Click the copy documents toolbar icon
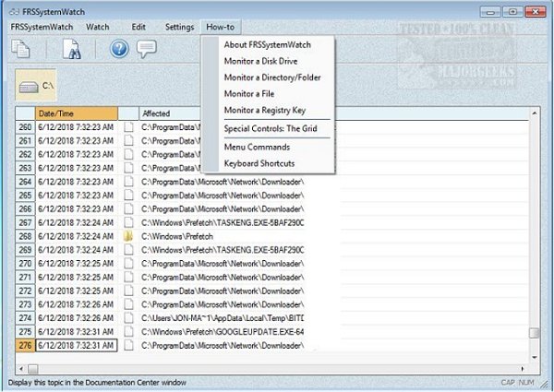Viewport: 554px width, 392px height. point(20,49)
